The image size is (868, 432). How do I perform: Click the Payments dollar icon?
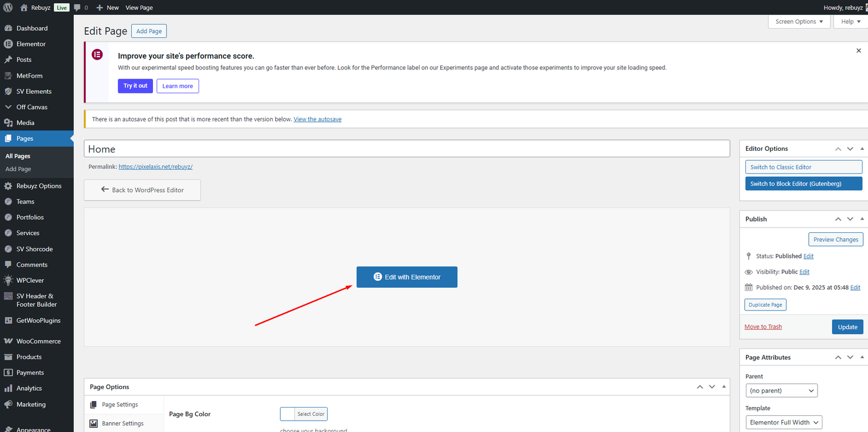click(8, 373)
